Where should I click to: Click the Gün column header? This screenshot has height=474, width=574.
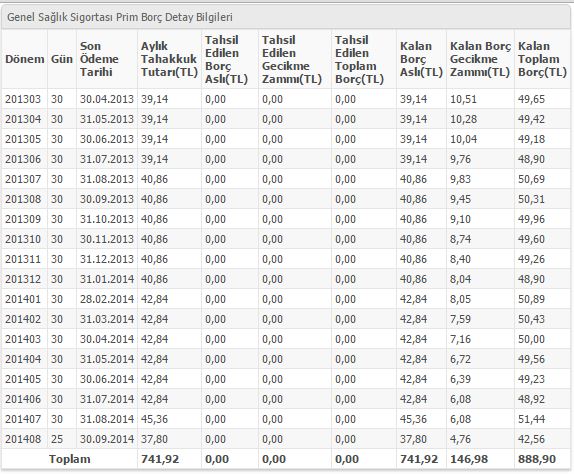62,59
